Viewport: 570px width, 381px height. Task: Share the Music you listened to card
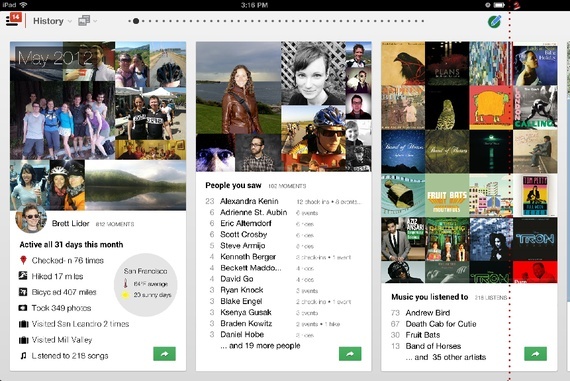tap(535, 354)
